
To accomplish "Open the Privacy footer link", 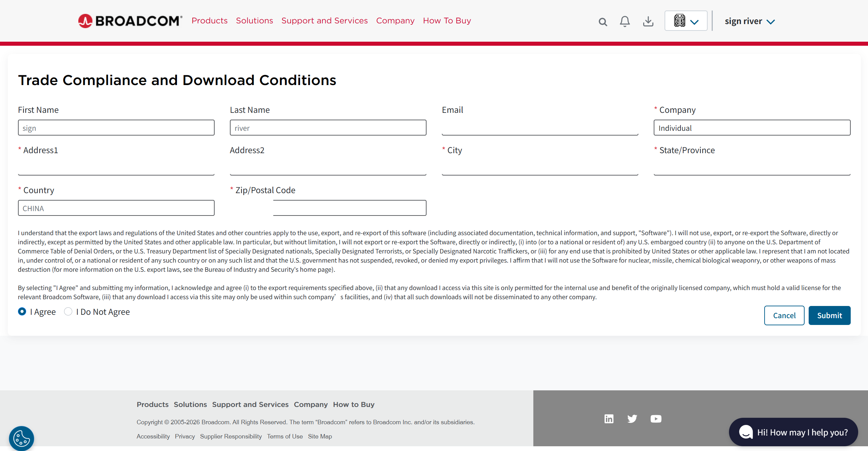I will point(185,436).
